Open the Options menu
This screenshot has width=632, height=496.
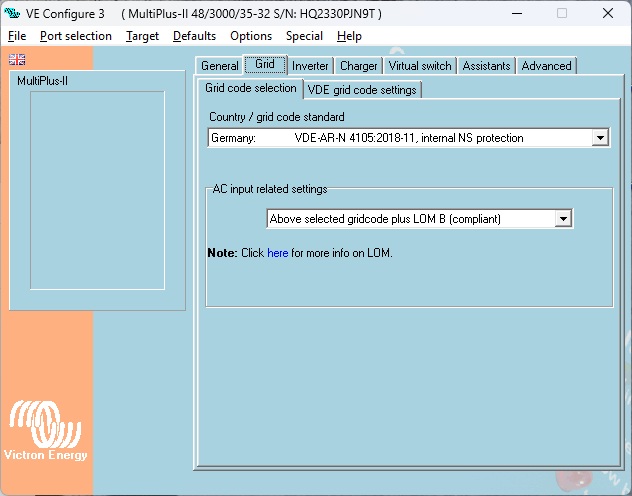pyautogui.click(x=251, y=36)
